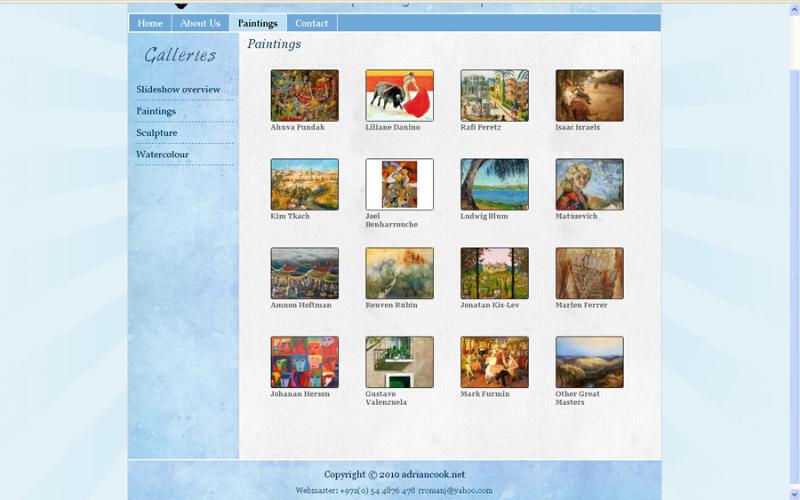Viewport: 800px width, 500px height.
Task: Click the Ludwig Blum name caption
Action: tap(484, 216)
